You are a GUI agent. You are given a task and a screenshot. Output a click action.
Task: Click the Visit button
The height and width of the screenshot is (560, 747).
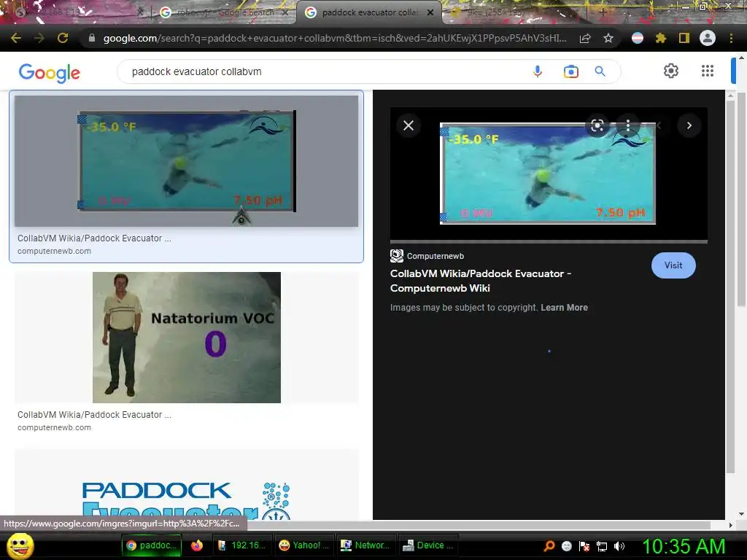[673, 265]
